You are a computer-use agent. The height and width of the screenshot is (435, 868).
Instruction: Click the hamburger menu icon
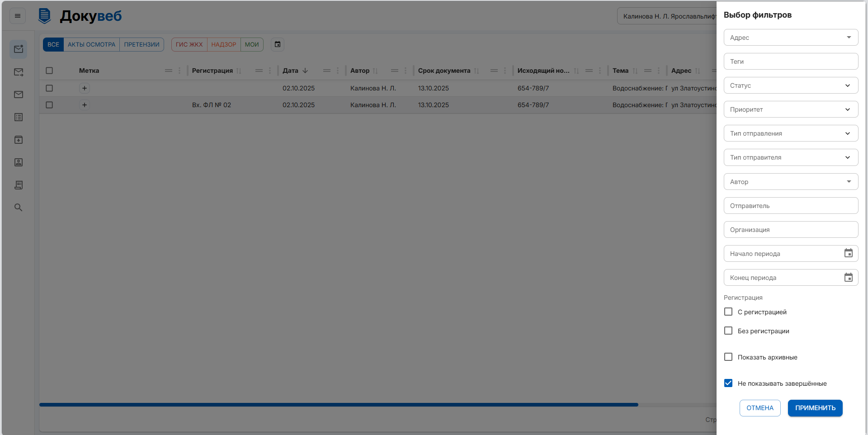click(x=18, y=16)
